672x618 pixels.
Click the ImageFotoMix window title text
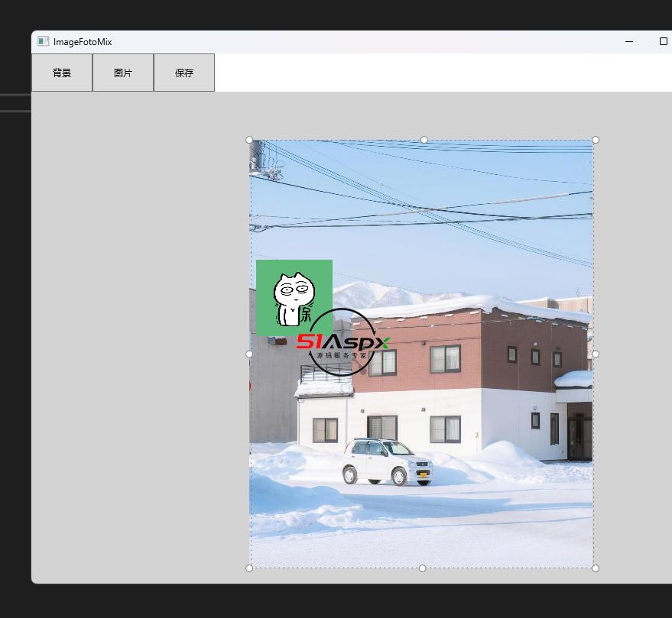click(x=83, y=42)
